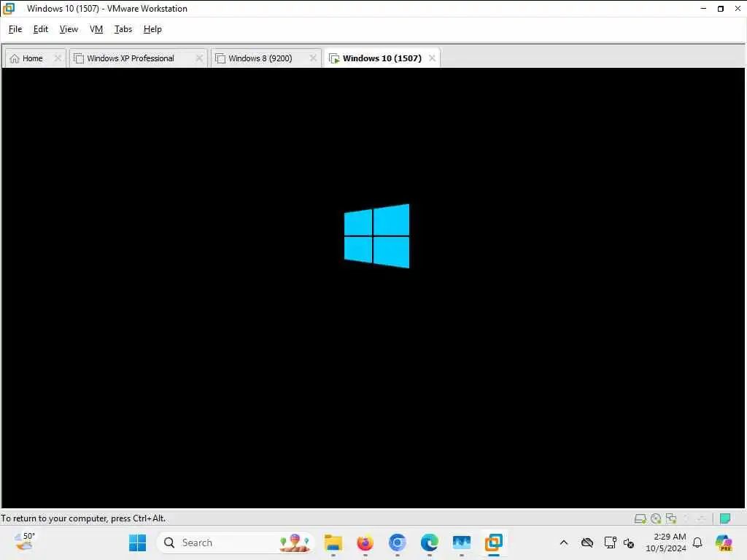Click the CD/DVD drive status icon
The height and width of the screenshot is (560, 747).
coord(656,518)
